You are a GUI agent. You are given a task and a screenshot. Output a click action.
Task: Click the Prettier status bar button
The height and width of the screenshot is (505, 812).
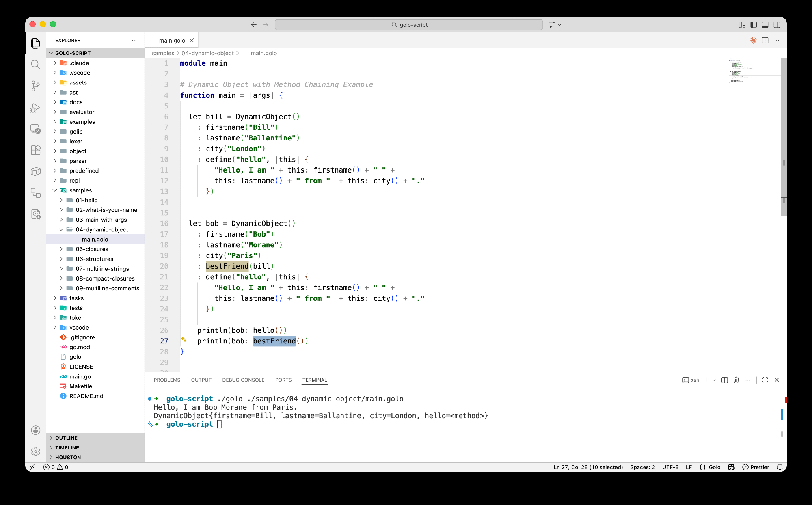coord(756,467)
